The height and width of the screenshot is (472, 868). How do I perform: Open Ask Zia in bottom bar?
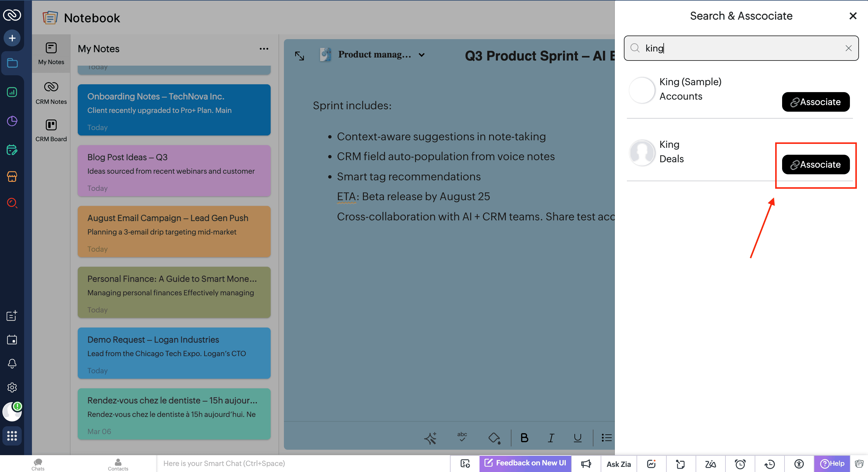point(618,464)
